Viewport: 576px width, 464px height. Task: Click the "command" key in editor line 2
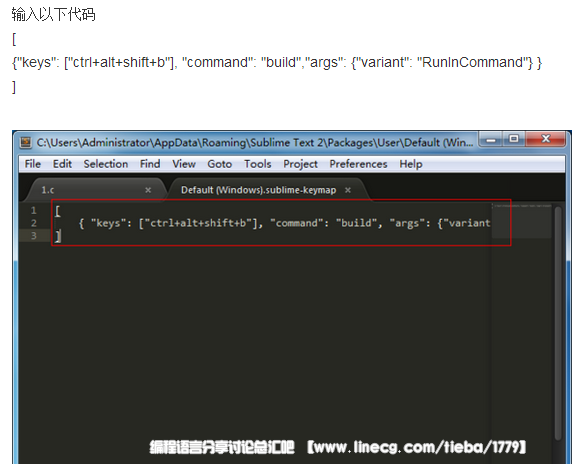tap(298, 223)
